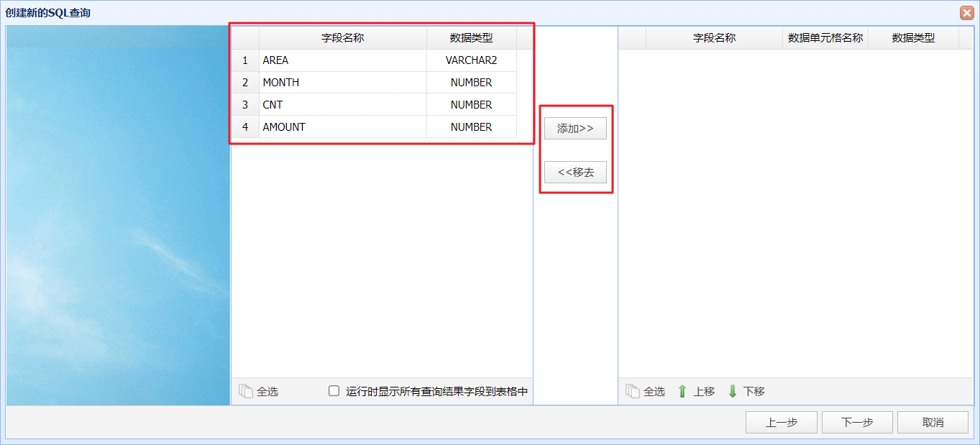Click the 添加>> button
The height and width of the screenshot is (445, 980).
click(x=575, y=129)
